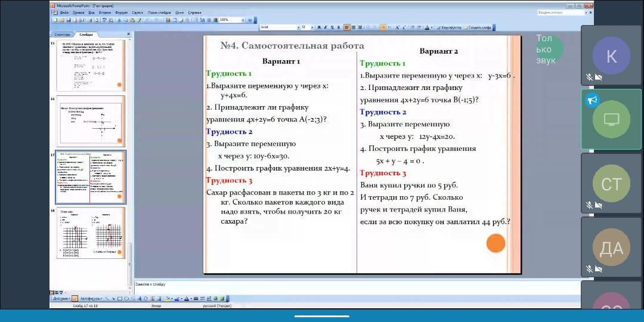Screen dimensions: 644x322
Task: Select slide 17 thumbnail
Action: click(91, 177)
